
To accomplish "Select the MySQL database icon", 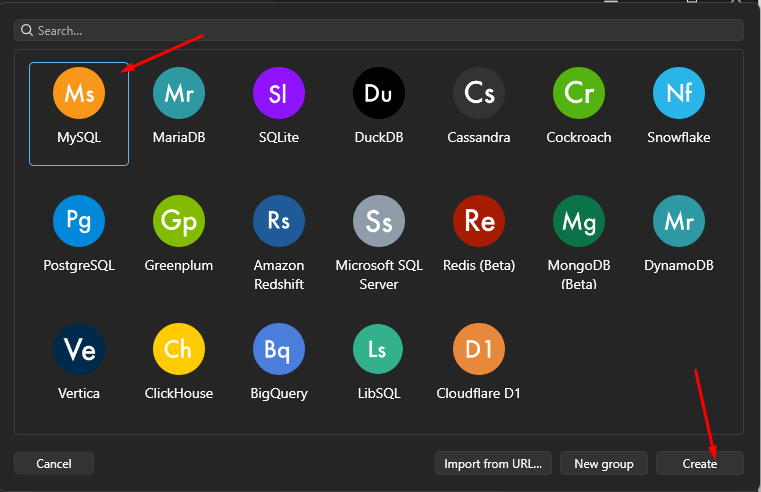I will click(x=79, y=93).
